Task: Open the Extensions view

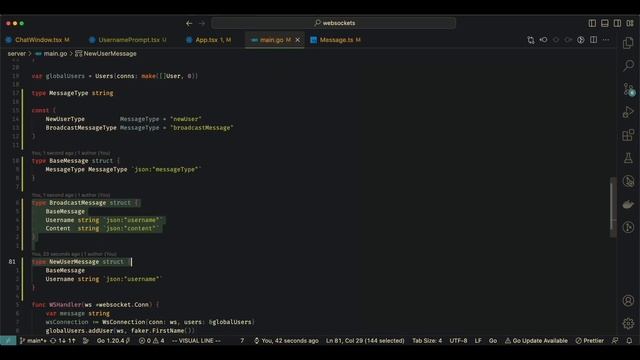Action: coord(628,135)
